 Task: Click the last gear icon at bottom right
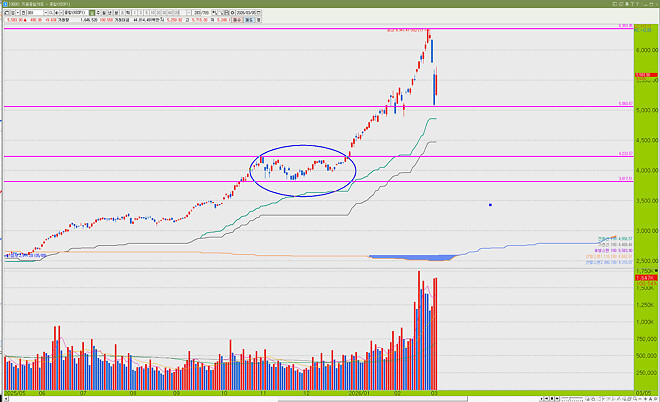pos(656,399)
